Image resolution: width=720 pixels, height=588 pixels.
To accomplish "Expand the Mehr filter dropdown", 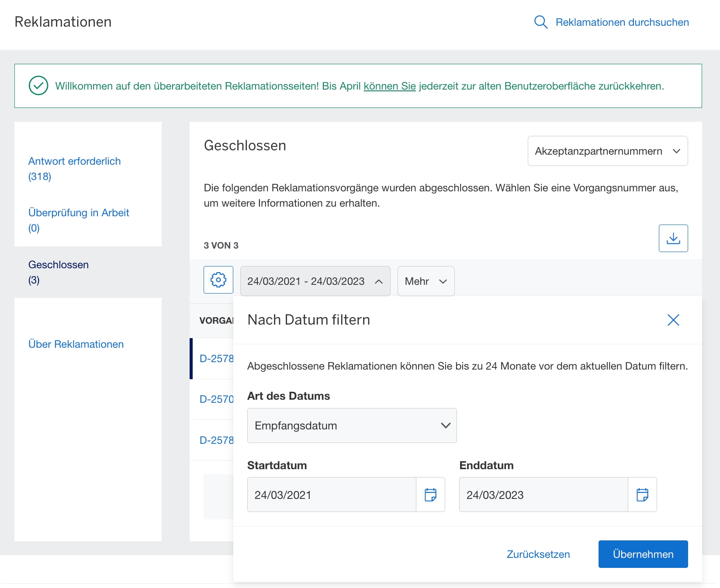I will (x=425, y=281).
